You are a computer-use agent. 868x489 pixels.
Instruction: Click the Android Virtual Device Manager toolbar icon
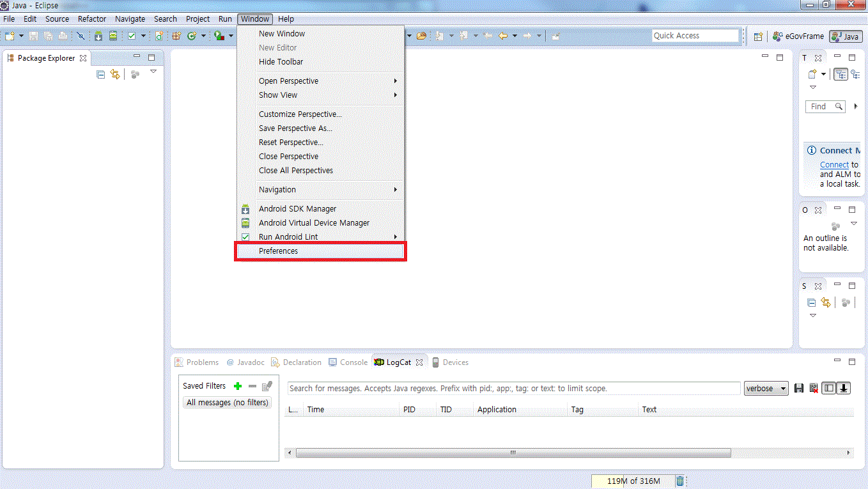(x=113, y=36)
